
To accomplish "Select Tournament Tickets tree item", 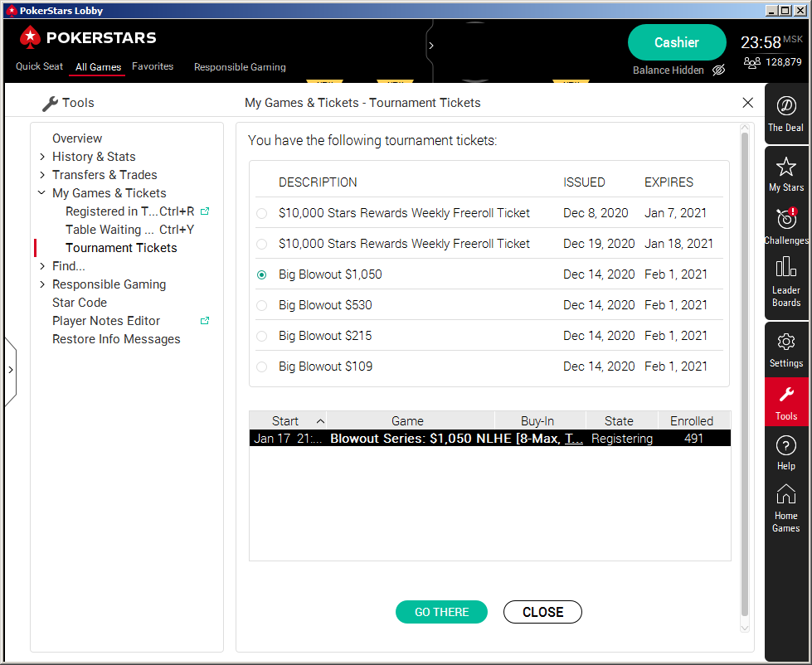I will (x=121, y=248).
